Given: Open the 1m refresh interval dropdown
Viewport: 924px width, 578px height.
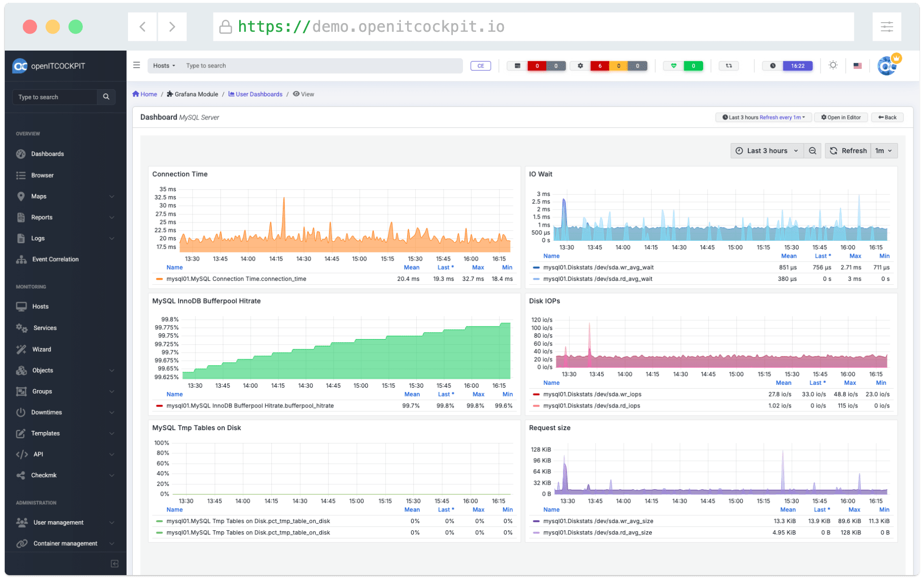Looking at the screenshot, I should [884, 151].
